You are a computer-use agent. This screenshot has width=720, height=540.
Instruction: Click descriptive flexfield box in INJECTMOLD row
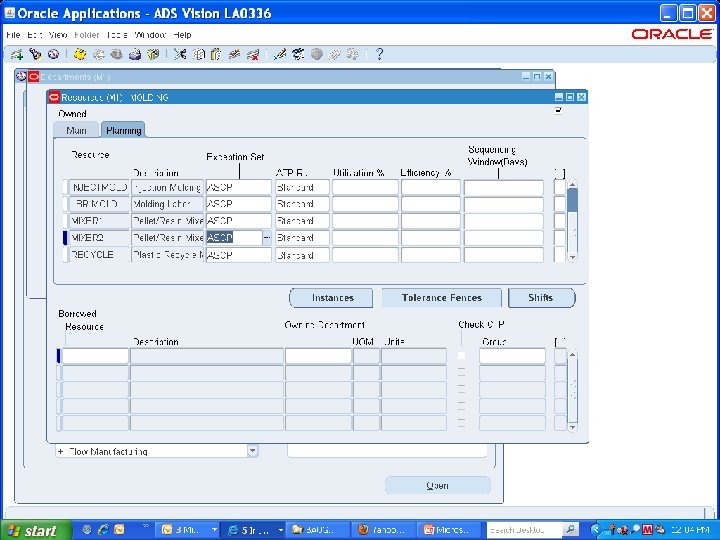click(x=560, y=187)
